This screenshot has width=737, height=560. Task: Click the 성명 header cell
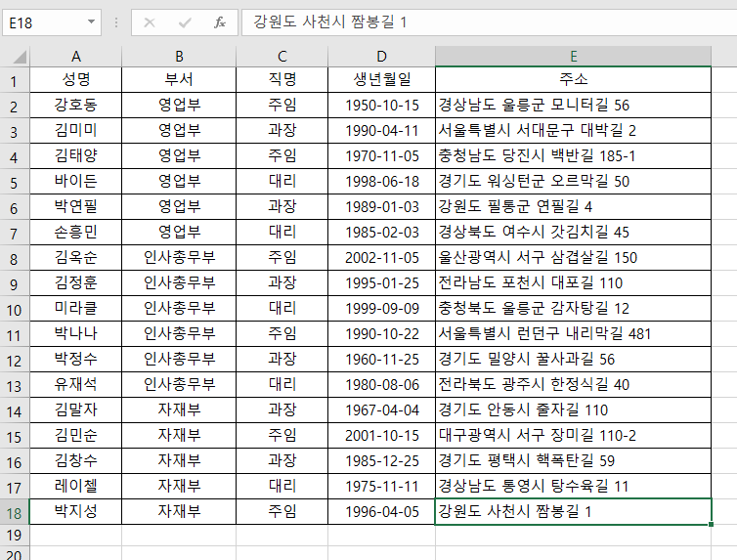75,79
